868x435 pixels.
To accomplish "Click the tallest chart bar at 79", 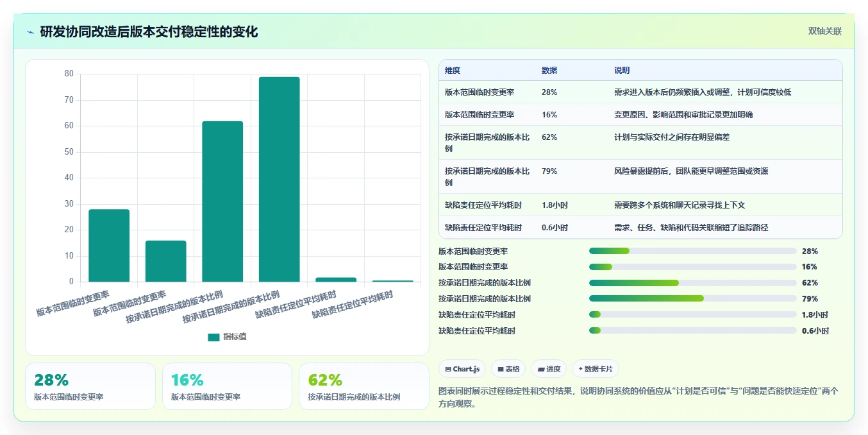I will [x=280, y=179].
